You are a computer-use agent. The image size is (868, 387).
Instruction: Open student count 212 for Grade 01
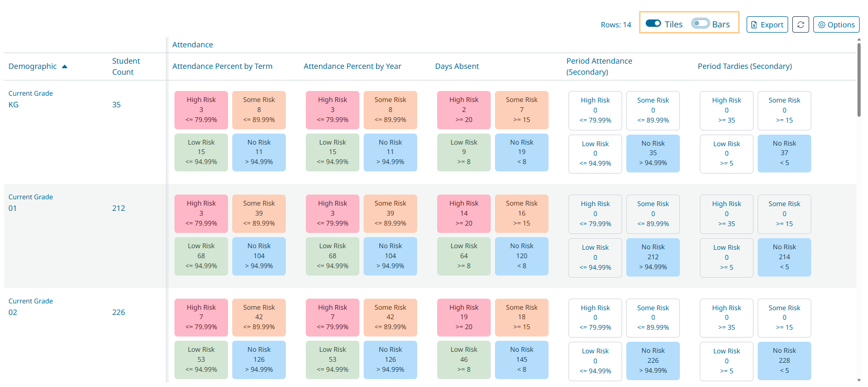point(118,208)
